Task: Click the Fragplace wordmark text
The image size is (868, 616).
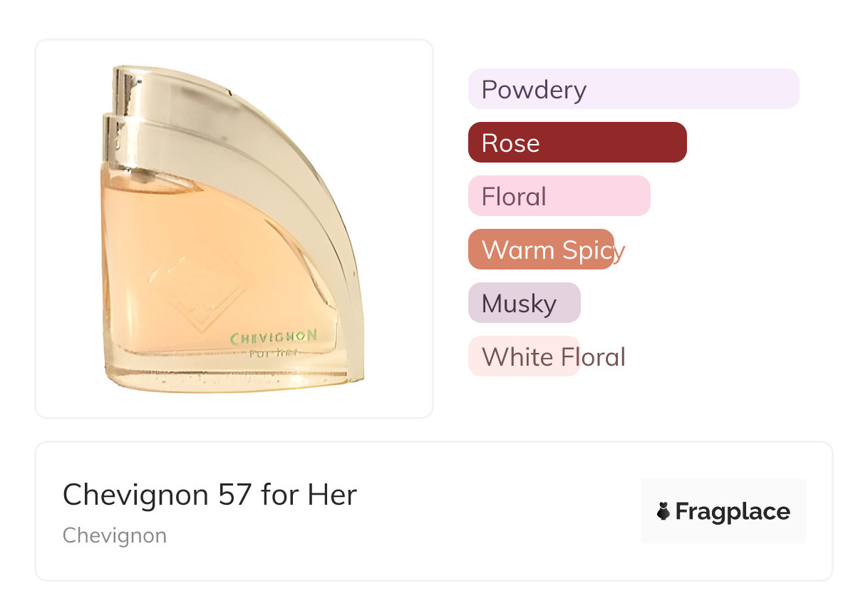Action: coord(733,511)
